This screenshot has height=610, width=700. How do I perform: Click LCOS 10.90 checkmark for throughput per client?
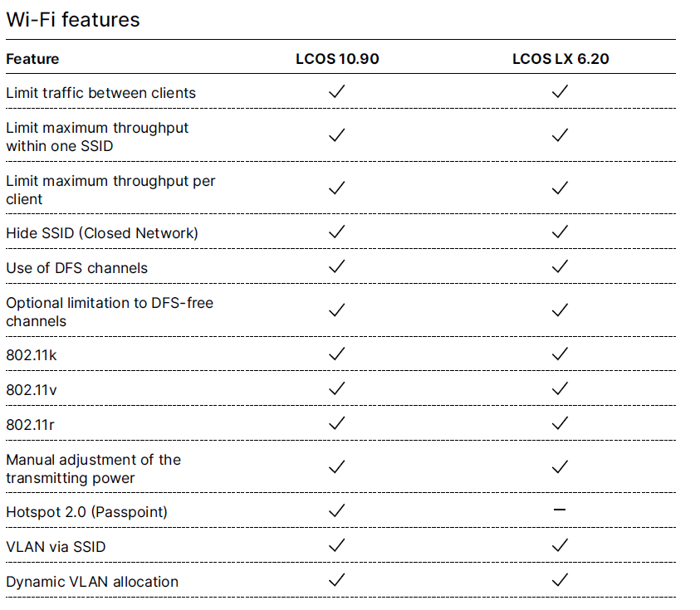click(x=336, y=188)
